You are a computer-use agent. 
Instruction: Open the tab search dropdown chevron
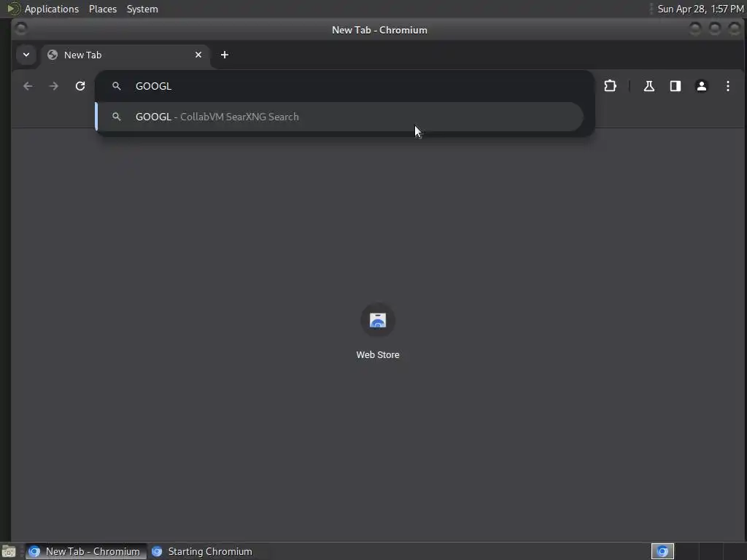(x=26, y=55)
